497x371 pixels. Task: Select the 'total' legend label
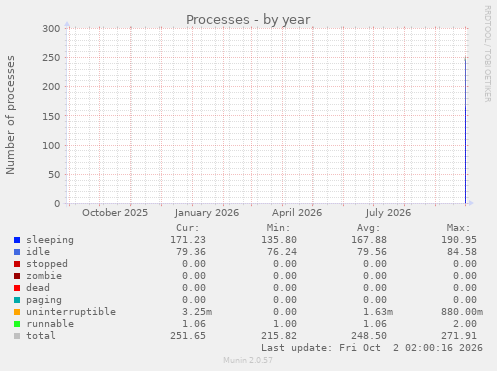point(41,336)
